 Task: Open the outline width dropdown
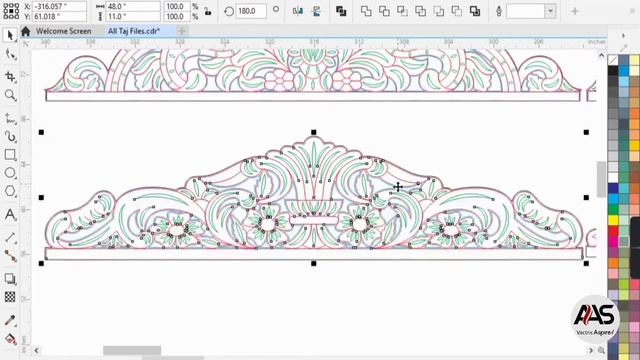click(551, 11)
